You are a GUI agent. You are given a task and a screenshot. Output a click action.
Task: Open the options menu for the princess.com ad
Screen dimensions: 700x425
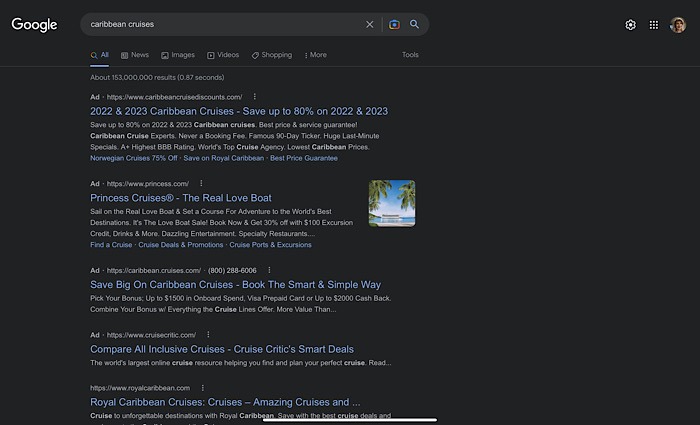(201, 183)
